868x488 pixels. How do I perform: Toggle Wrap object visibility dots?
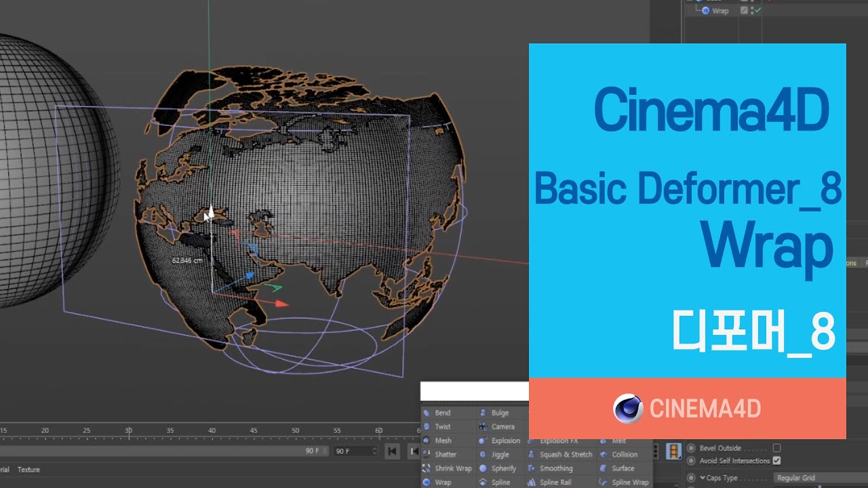(x=751, y=11)
